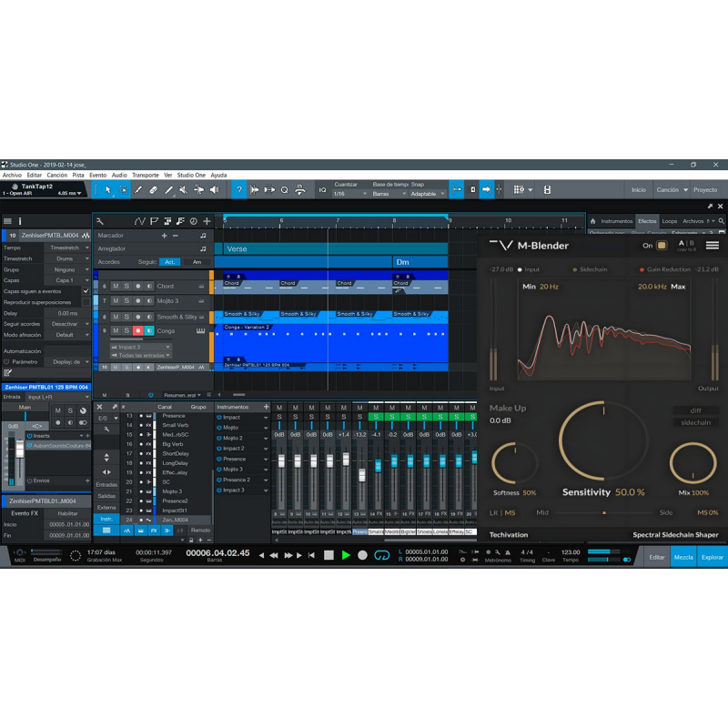Select the Range tool
Screen dimensions: 728x728
[124, 189]
